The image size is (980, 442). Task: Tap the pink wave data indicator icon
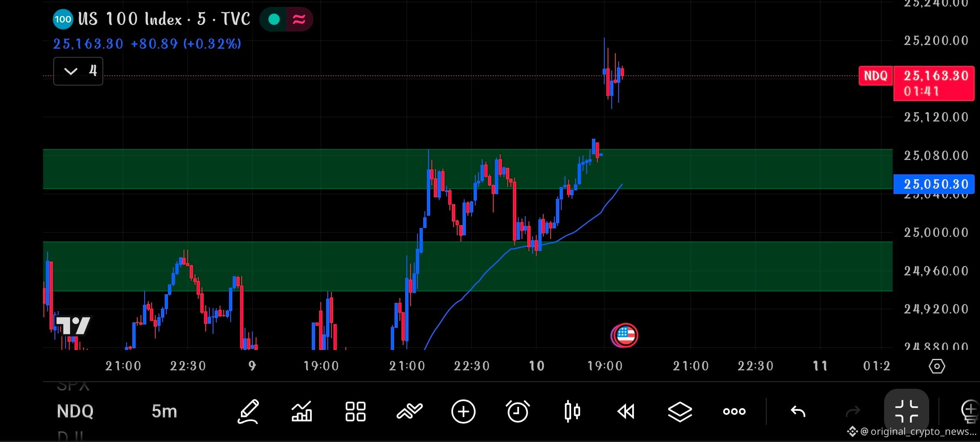[299, 19]
